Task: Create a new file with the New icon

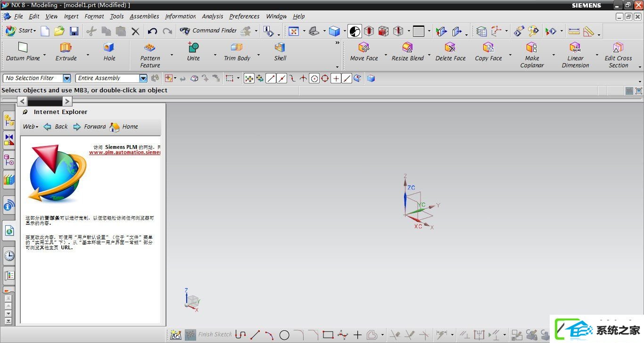Action: 45,31
